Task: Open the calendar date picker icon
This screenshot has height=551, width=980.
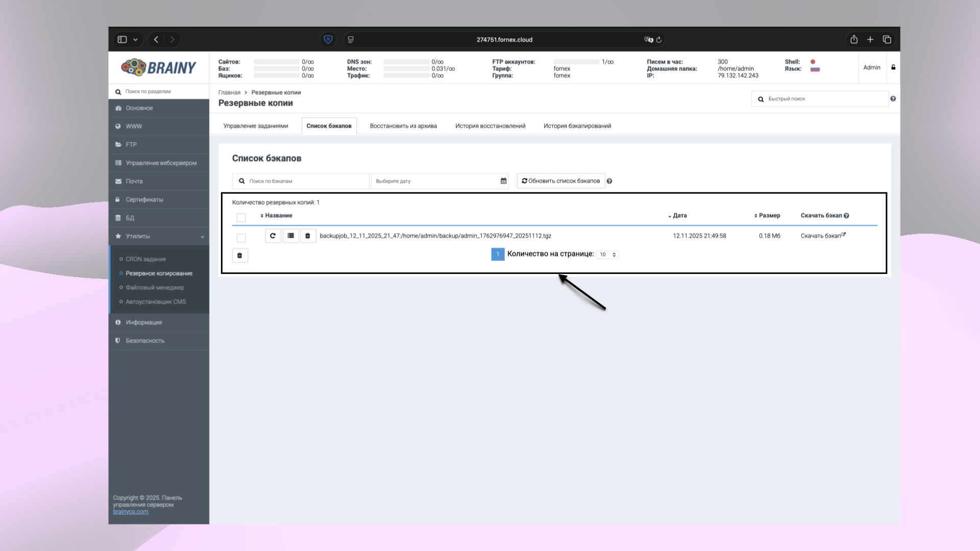Action: click(x=503, y=181)
